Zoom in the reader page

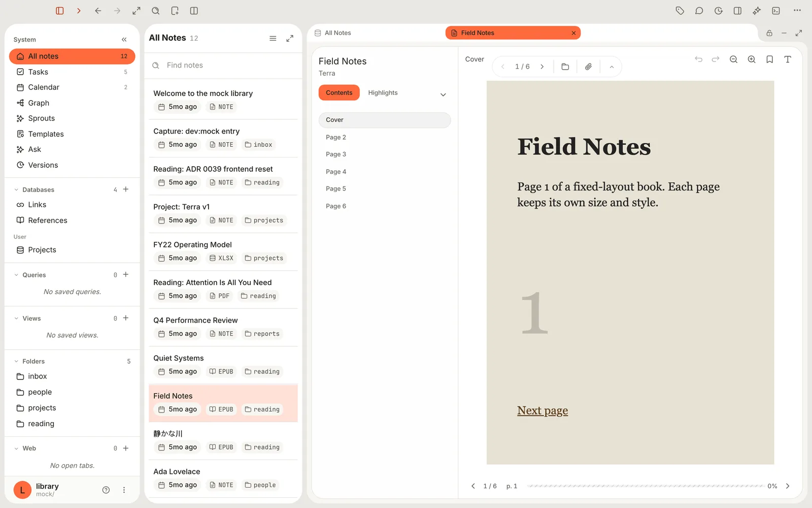[x=752, y=59]
